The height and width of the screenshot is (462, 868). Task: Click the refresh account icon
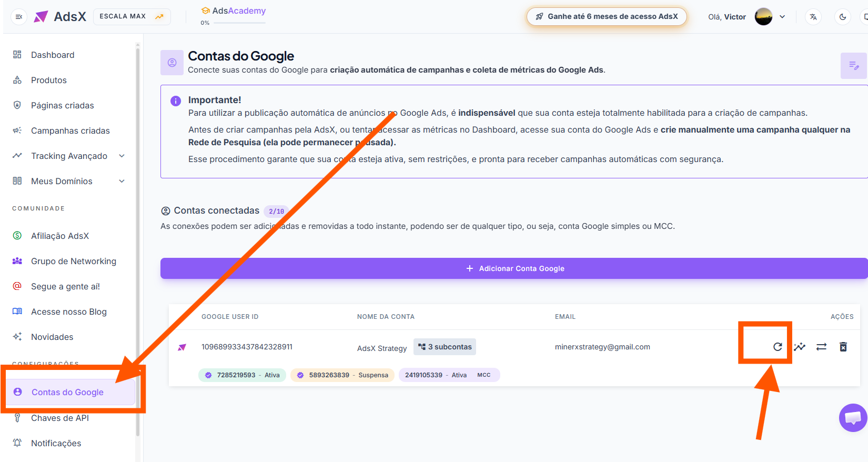click(778, 347)
